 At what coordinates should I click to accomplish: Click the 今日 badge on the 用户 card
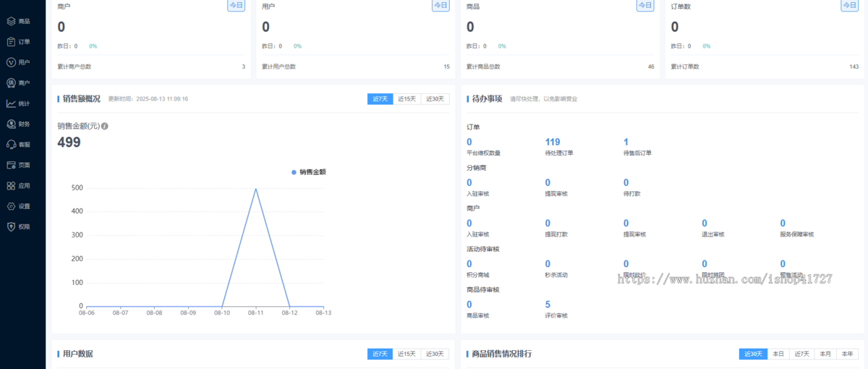(441, 5)
